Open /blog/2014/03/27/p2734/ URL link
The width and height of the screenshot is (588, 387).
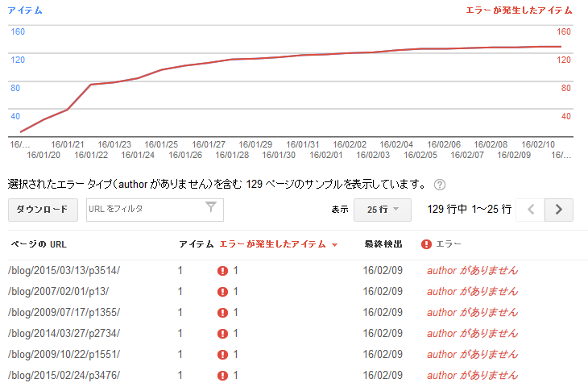coord(64,333)
